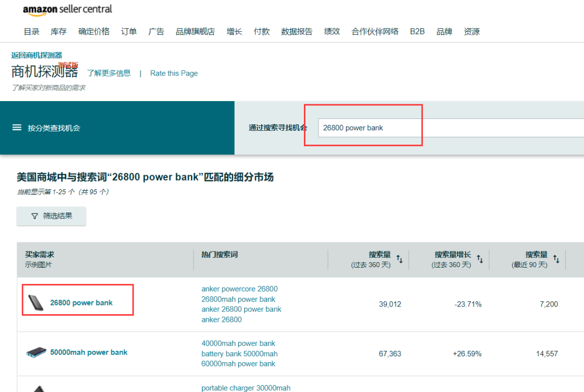Open the hamburger menu icon for category search
The image size is (584, 392).
click(17, 128)
